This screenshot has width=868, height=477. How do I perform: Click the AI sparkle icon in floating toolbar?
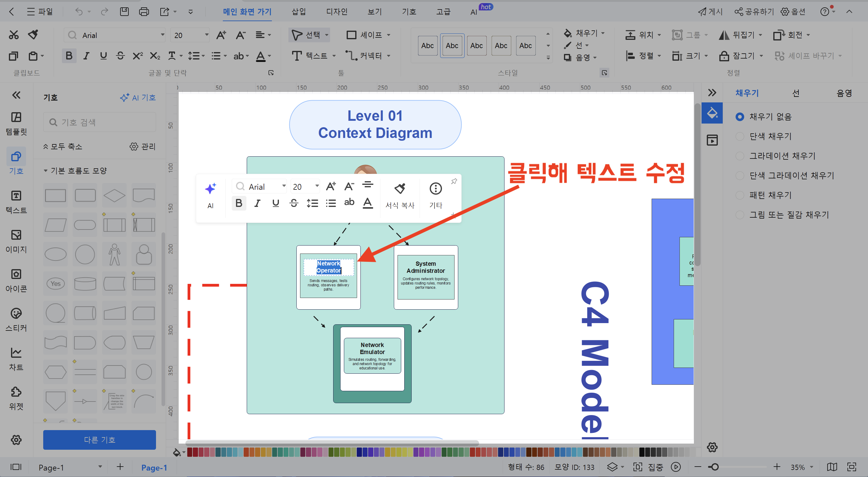[x=210, y=189]
